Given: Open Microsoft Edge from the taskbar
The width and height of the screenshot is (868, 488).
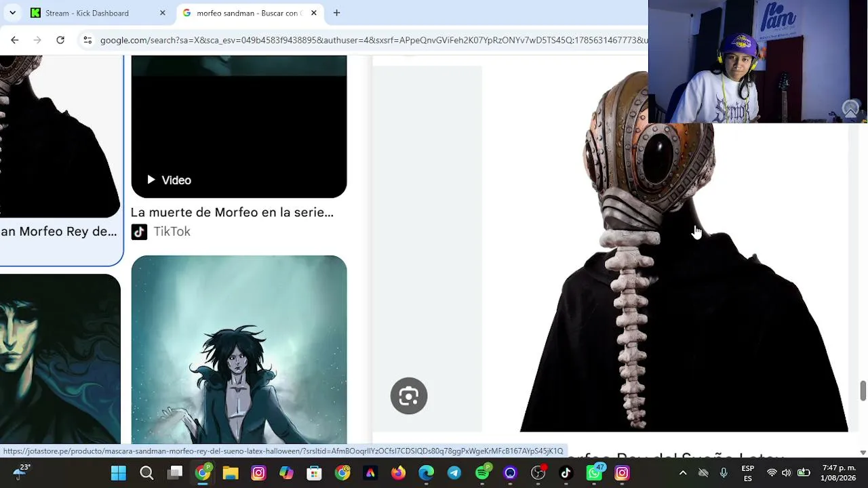Looking at the screenshot, I should 426,473.
